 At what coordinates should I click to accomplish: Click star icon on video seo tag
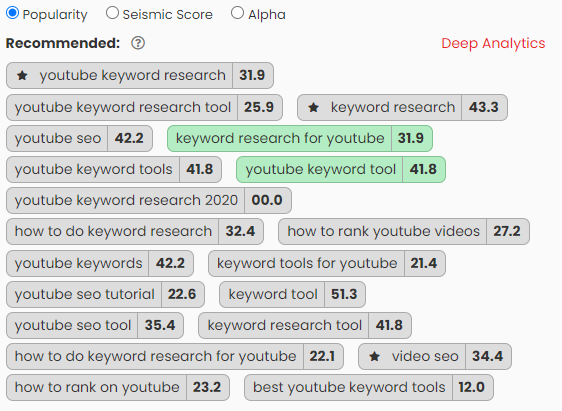(375, 357)
